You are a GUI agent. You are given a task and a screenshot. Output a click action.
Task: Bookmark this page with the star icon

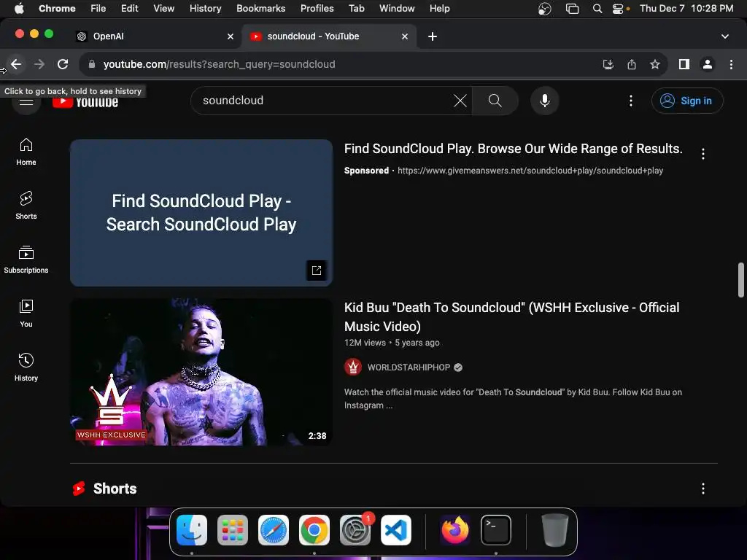(655, 64)
